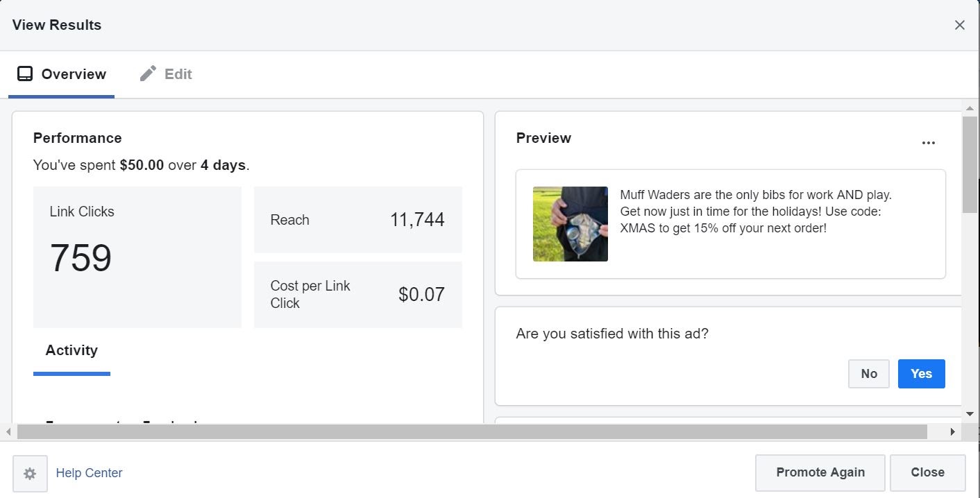Open the Edit tab

[x=166, y=74]
